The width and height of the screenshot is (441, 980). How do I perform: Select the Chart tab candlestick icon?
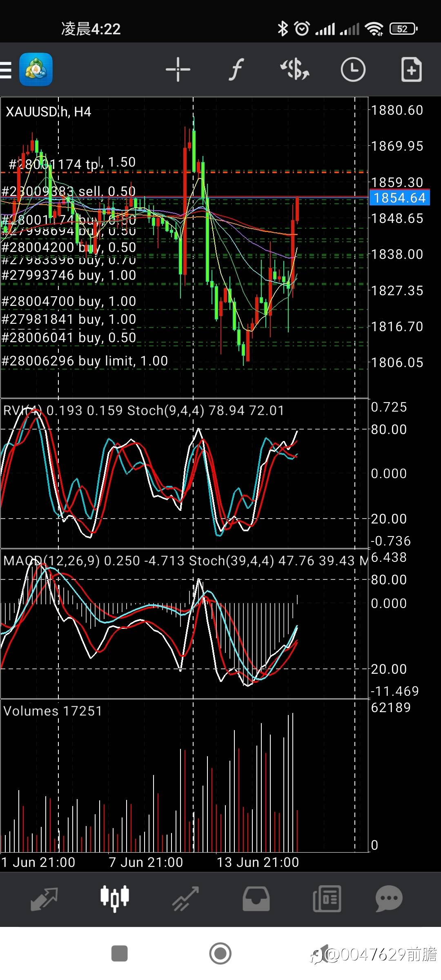115,898
